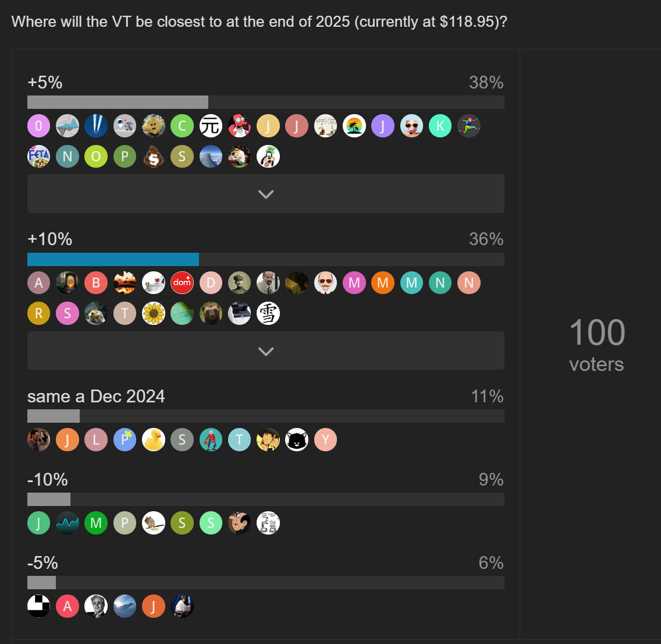The image size is (661, 644).
Task: Select the poop emoji dollar avatar
Action: point(154,157)
